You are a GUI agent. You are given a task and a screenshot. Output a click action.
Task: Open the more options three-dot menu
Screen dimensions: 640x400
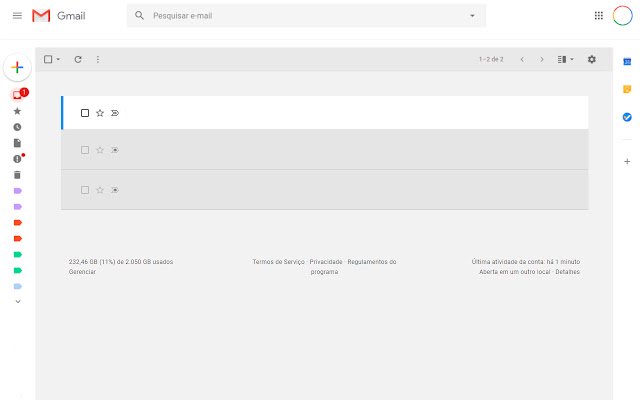[98, 59]
